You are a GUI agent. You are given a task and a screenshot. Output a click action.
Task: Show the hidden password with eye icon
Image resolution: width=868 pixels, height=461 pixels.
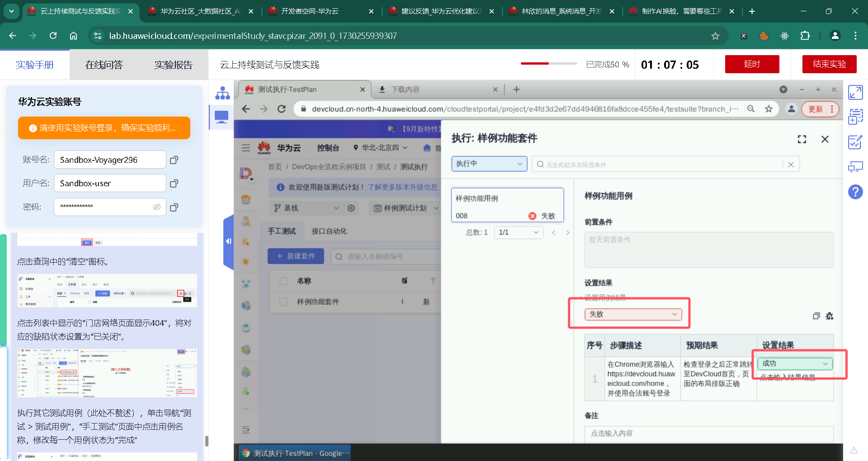click(157, 207)
